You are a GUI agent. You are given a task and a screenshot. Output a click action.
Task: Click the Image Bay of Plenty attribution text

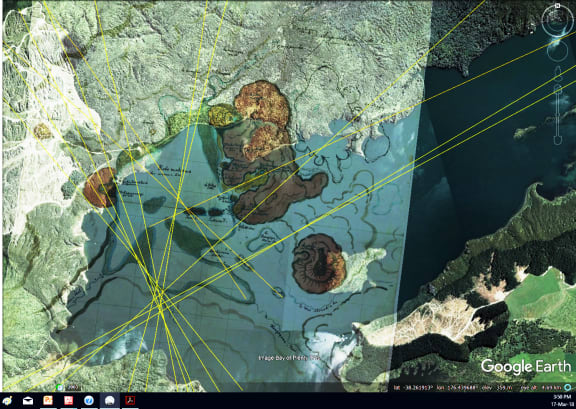[x=289, y=358]
